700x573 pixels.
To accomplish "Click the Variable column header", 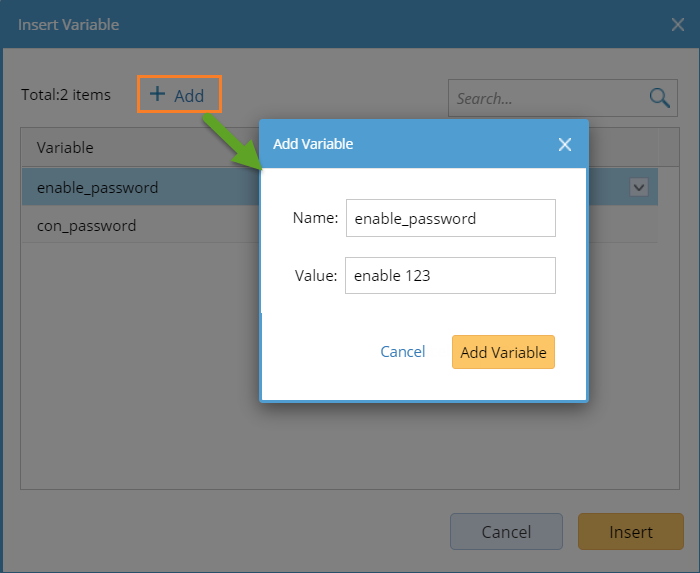I will [x=65, y=148].
